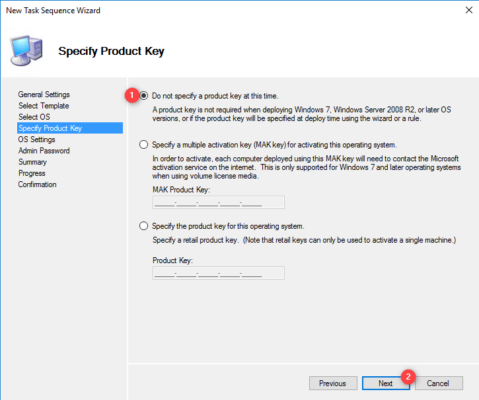Click the computer wizard icon in header
479x400 pixels.
[27, 50]
